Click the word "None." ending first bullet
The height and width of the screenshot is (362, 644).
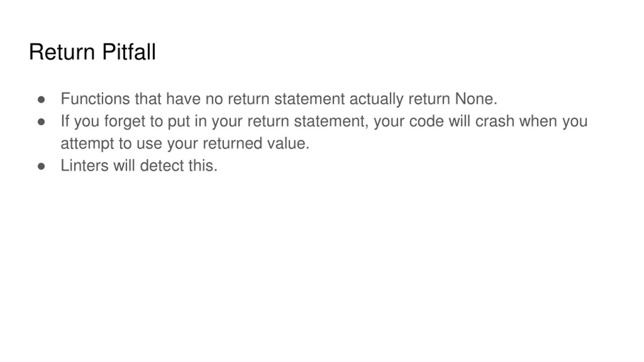(476, 99)
